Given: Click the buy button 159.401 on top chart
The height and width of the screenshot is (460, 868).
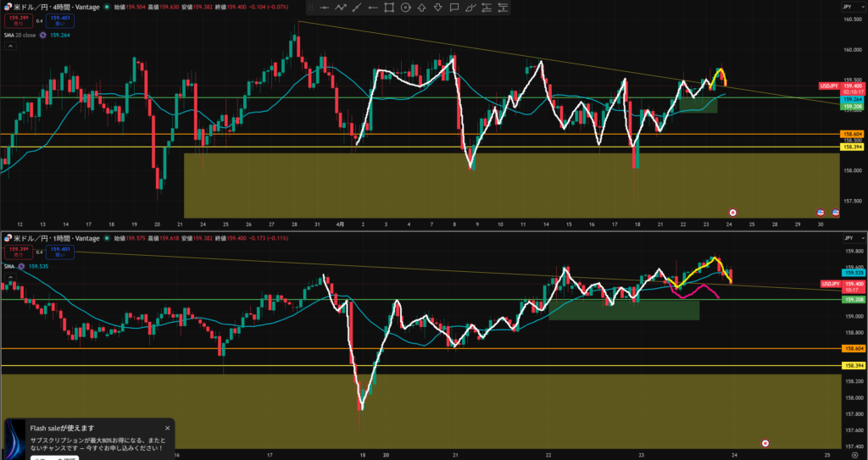Looking at the screenshot, I should 59,19.
